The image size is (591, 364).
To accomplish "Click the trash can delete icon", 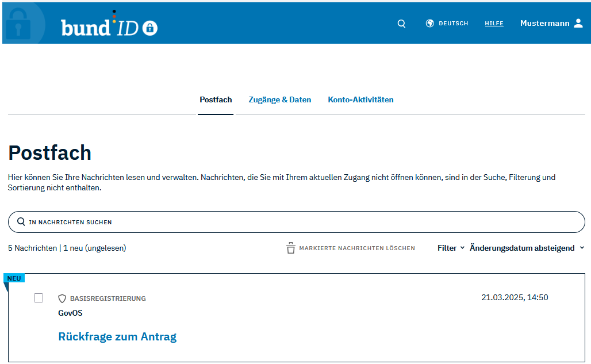I will (291, 248).
